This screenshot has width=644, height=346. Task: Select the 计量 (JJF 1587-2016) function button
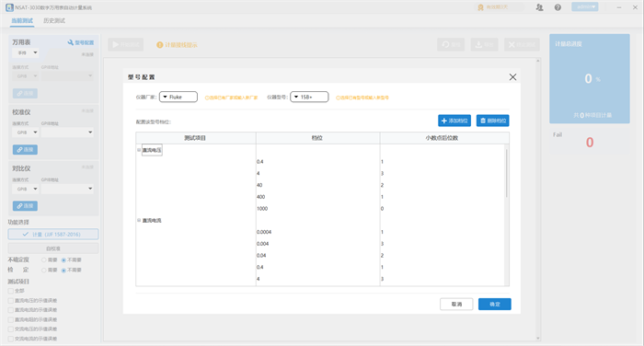tap(53, 235)
